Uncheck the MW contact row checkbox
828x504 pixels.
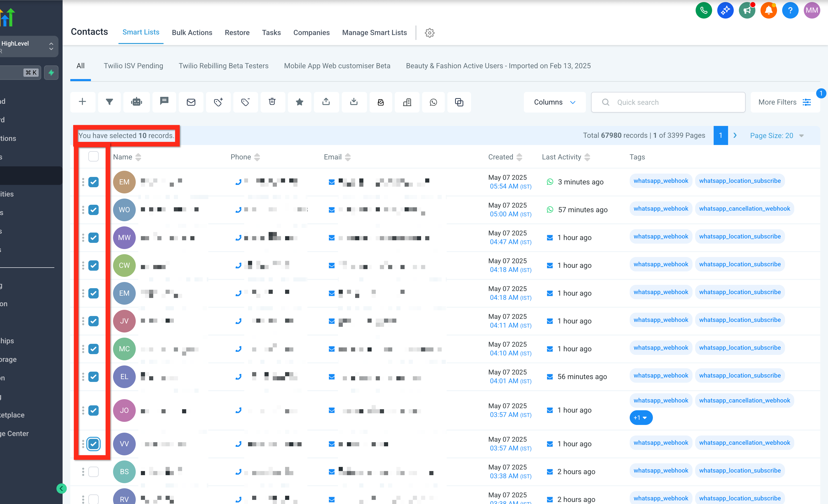coord(93,237)
